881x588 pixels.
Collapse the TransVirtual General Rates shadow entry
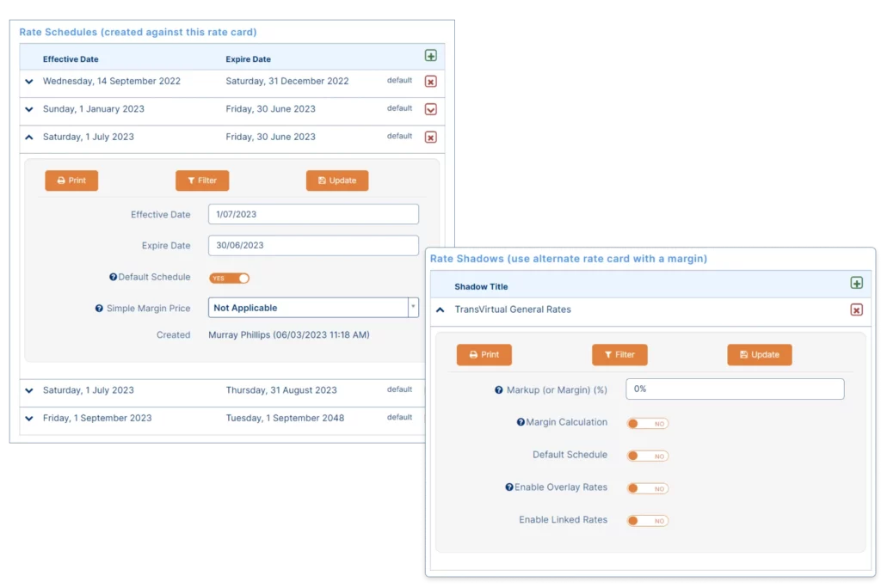[x=440, y=309]
